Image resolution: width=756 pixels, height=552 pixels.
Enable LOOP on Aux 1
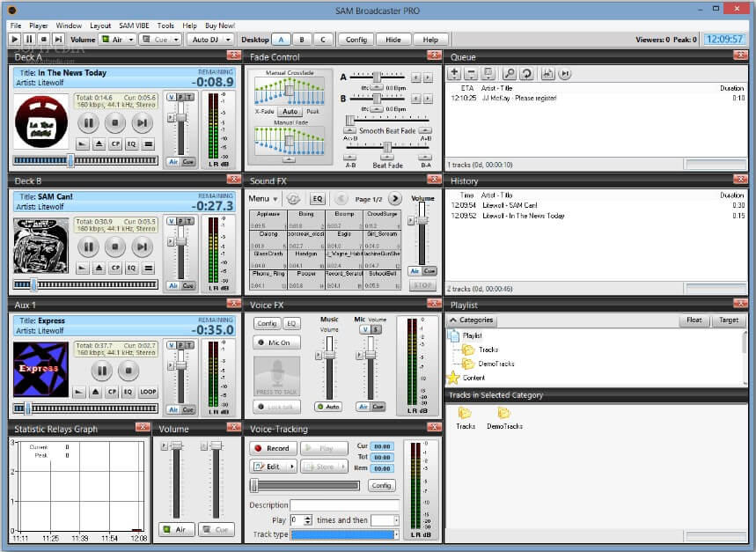pyautogui.click(x=148, y=392)
